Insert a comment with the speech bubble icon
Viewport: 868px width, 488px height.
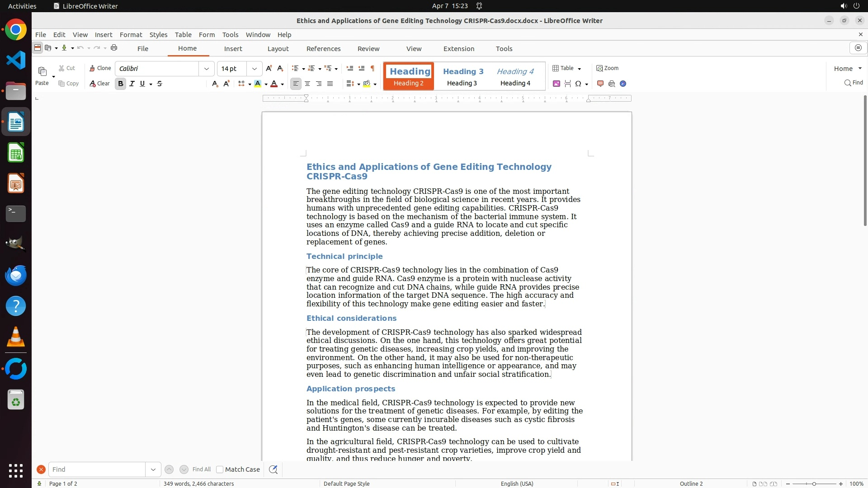point(600,84)
